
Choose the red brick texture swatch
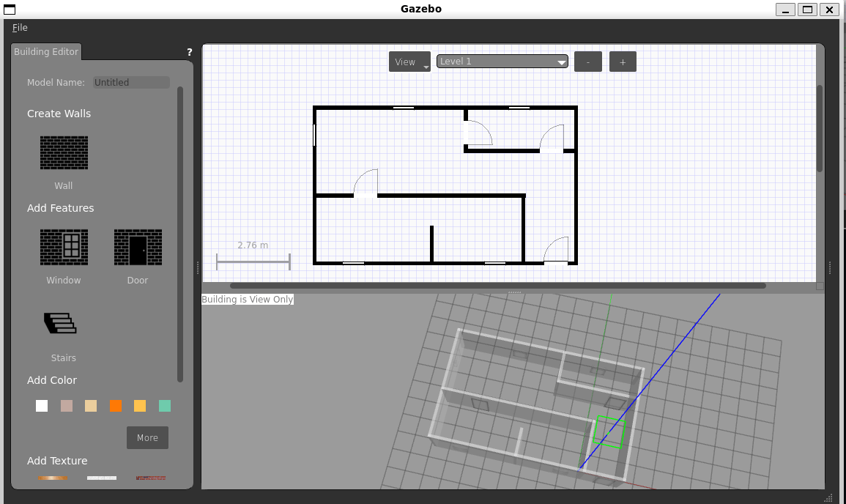150,478
